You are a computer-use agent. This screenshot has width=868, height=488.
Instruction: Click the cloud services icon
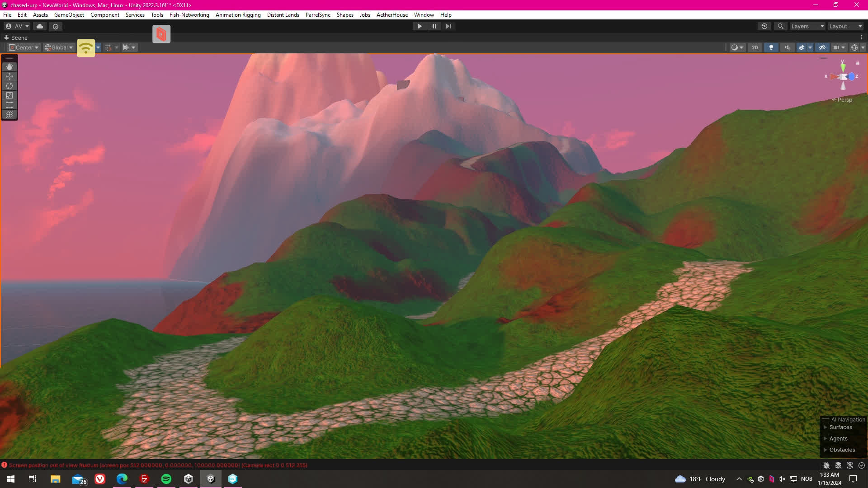[x=40, y=26]
